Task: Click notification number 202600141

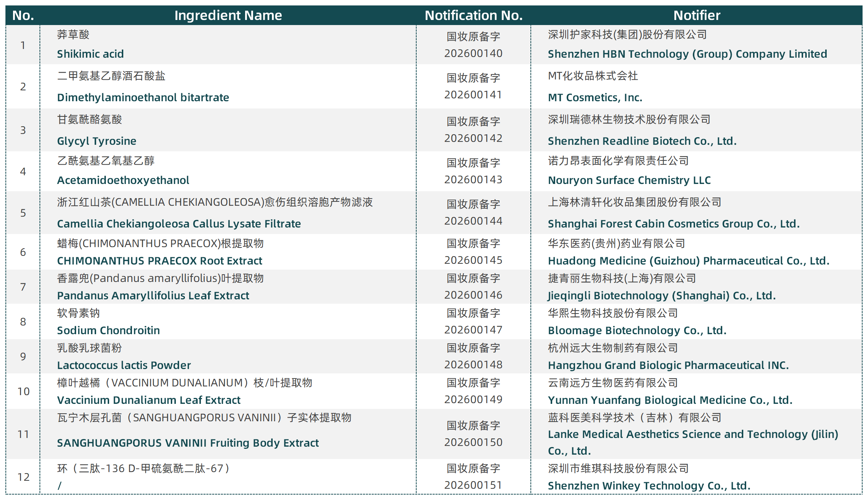Action: pyautogui.click(x=473, y=95)
